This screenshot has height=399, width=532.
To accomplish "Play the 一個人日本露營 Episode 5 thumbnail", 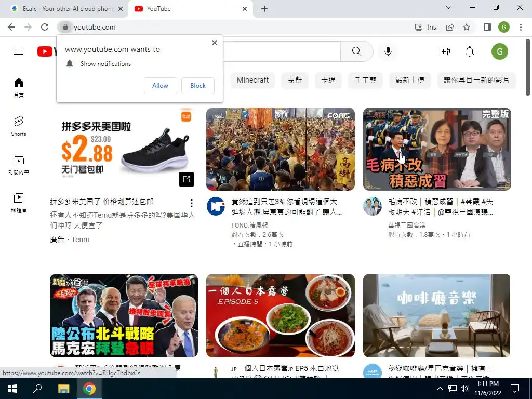I will [x=280, y=315].
